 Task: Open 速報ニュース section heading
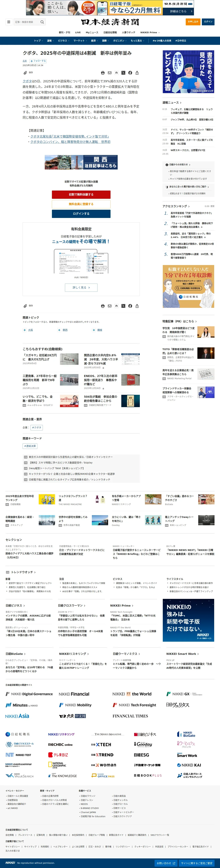[172, 103]
